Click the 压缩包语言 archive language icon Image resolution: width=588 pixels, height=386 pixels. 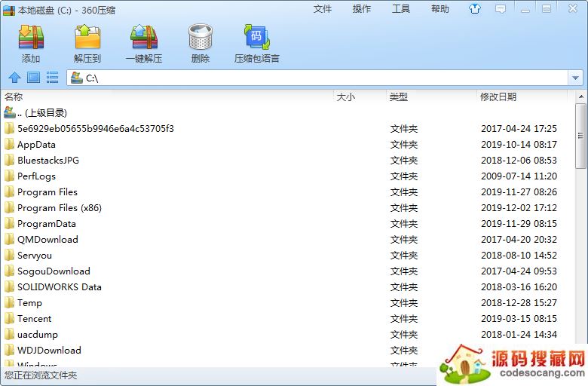(257, 37)
